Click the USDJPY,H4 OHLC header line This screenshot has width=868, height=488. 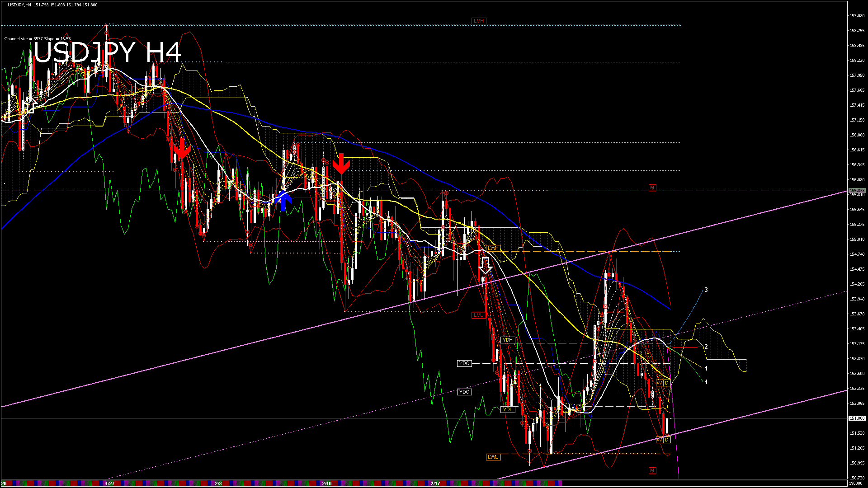pos(52,5)
